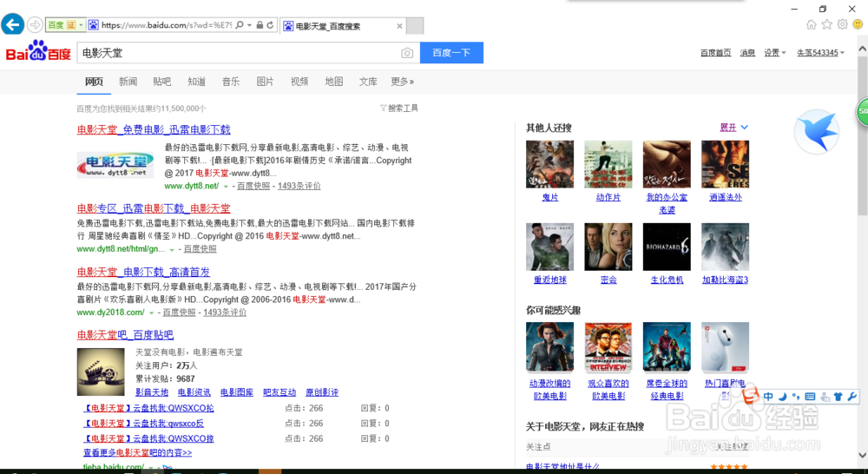The height and width of the screenshot is (474, 868).
Task: Switch to 视频 search tab
Action: (299, 82)
